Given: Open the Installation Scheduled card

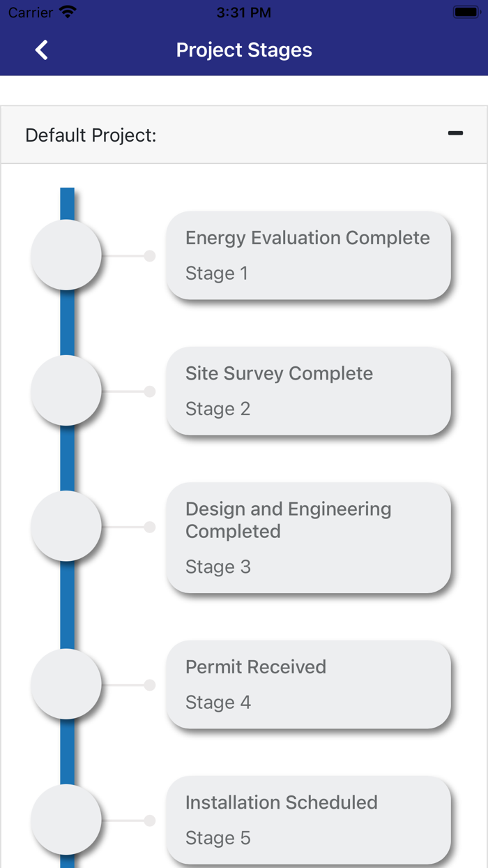Looking at the screenshot, I should tap(308, 820).
